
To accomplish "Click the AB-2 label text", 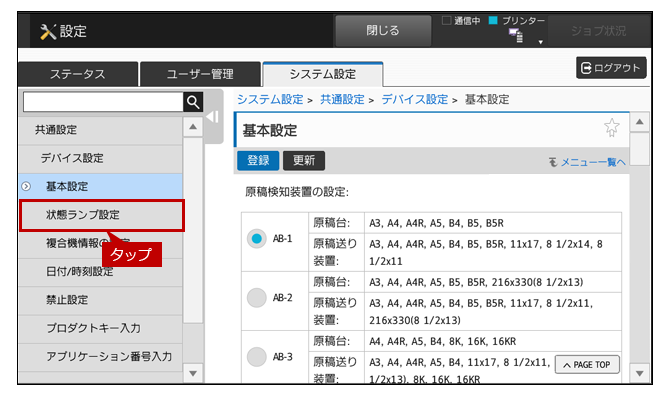I will [x=282, y=298].
